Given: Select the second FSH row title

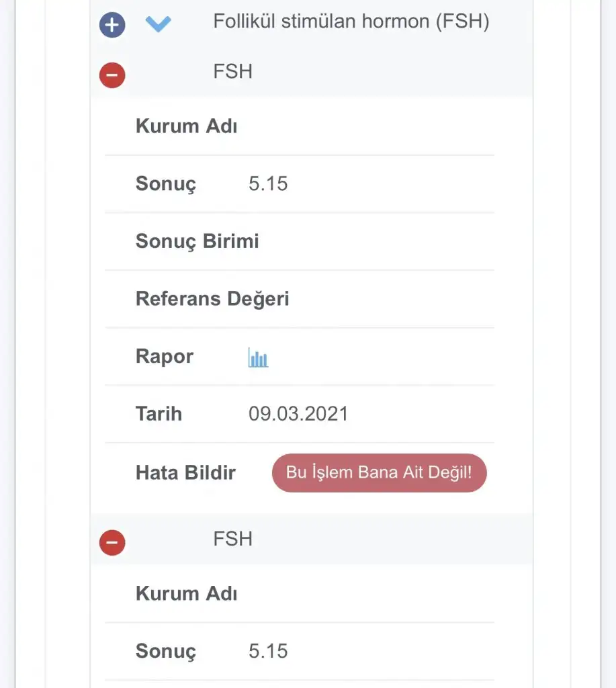Looking at the screenshot, I should click(x=232, y=539).
